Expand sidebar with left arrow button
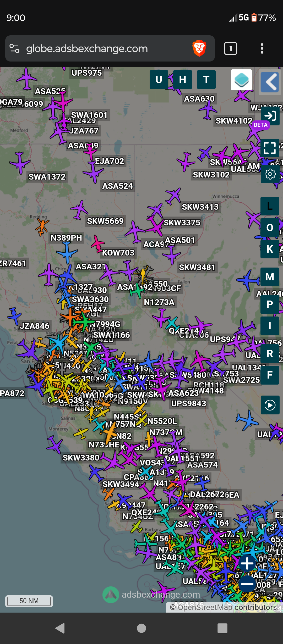 [270, 82]
